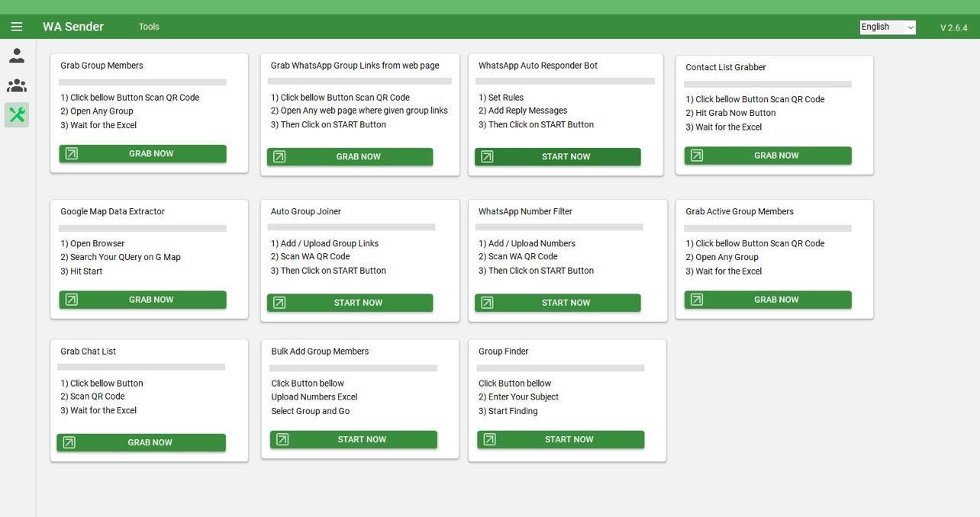Click GRAB NOW under Grab Group Members

(x=143, y=154)
